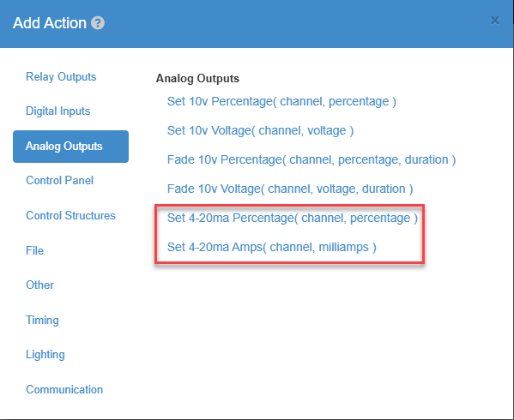Select the Analog Outputs category
The height and width of the screenshot is (420, 514).
coord(71,147)
